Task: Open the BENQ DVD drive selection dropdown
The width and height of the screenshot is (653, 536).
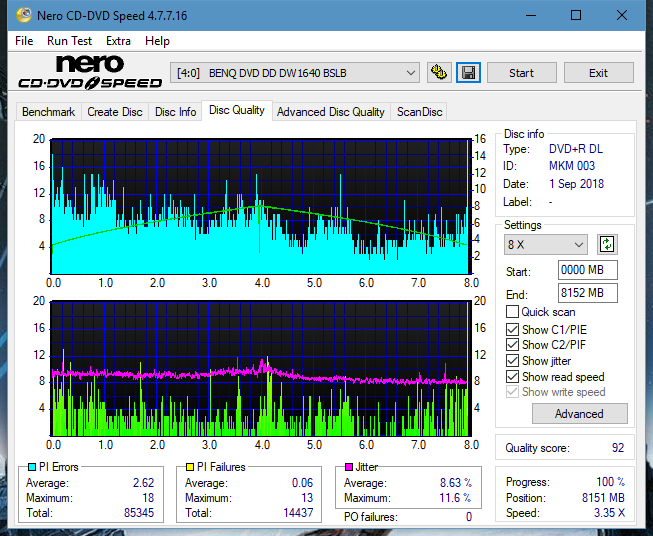Action: [294, 73]
